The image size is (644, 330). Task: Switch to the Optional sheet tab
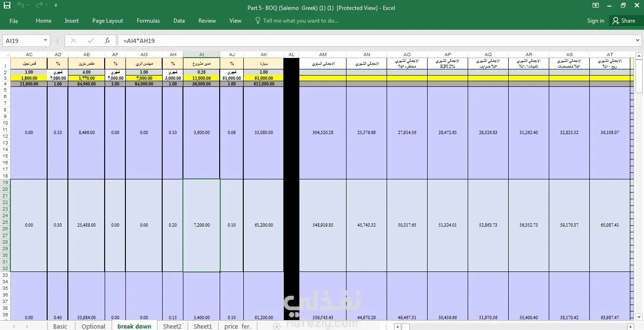click(93, 326)
